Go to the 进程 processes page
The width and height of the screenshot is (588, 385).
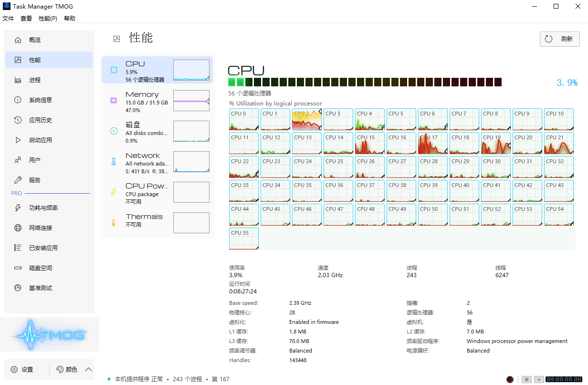coord(49,80)
